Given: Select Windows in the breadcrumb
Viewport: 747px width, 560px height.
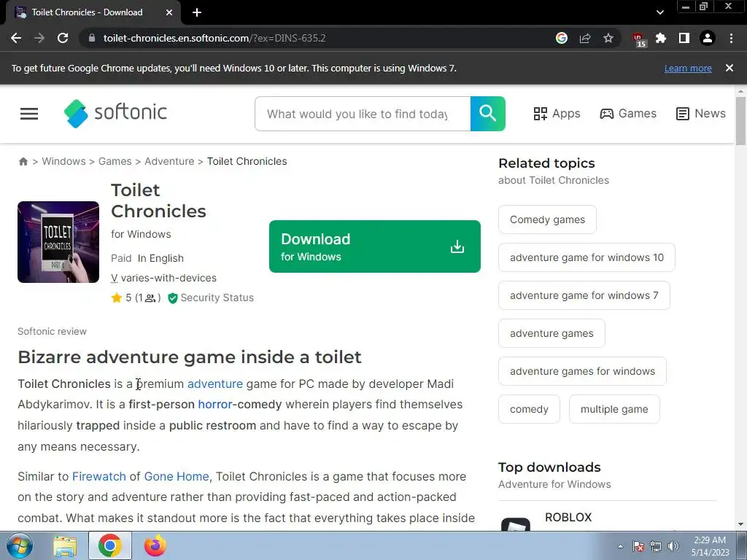Looking at the screenshot, I should (64, 161).
